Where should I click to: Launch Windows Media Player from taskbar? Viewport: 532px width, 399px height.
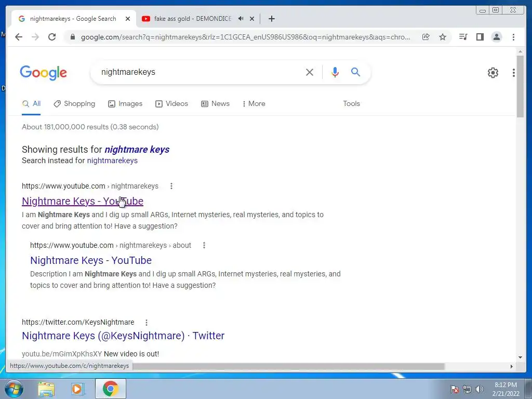tap(77, 389)
